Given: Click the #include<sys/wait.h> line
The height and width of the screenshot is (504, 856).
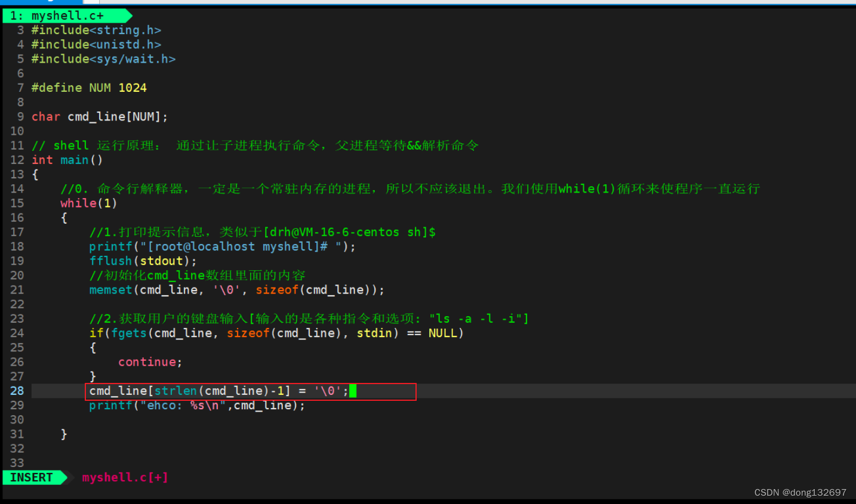Looking at the screenshot, I should click(103, 58).
